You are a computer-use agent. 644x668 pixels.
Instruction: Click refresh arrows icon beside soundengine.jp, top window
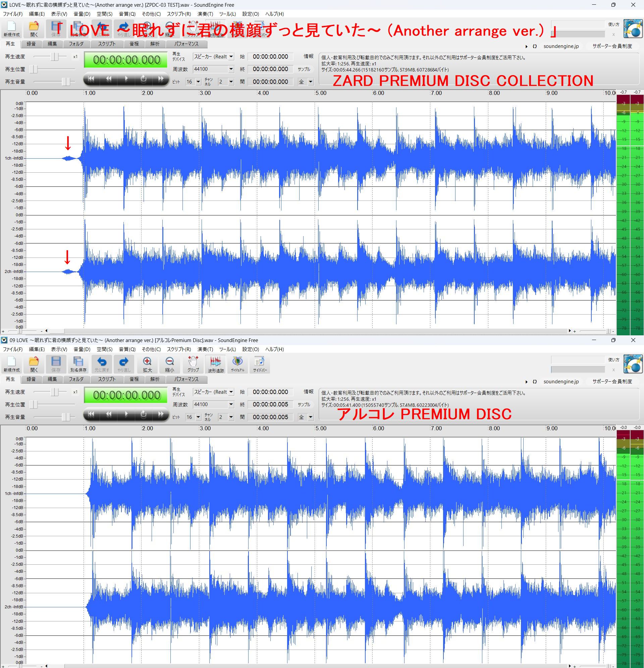pyautogui.click(x=535, y=46)
